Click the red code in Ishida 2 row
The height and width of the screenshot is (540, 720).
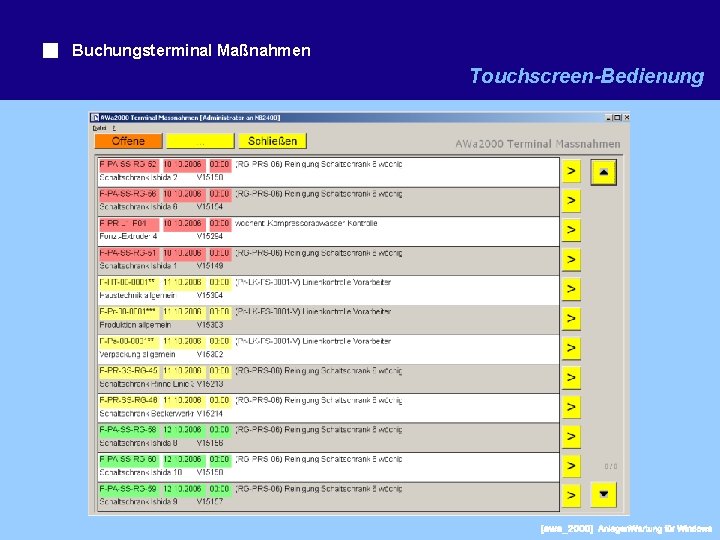[129, 164]
